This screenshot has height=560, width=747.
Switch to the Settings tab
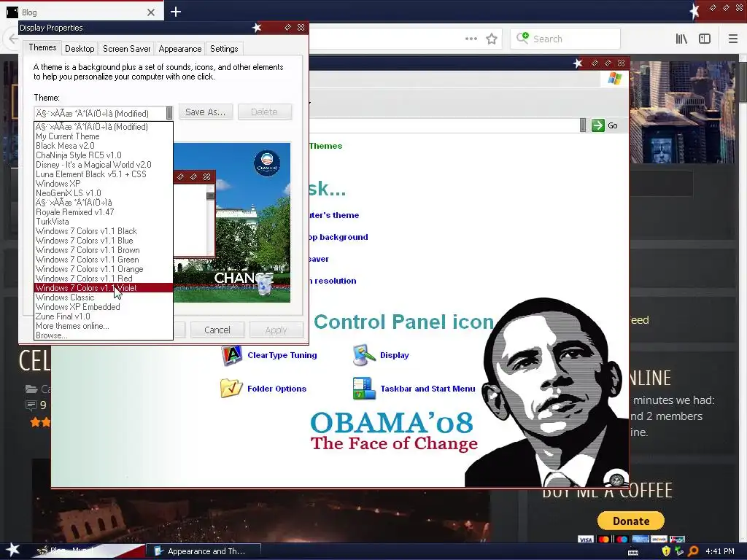224,49
